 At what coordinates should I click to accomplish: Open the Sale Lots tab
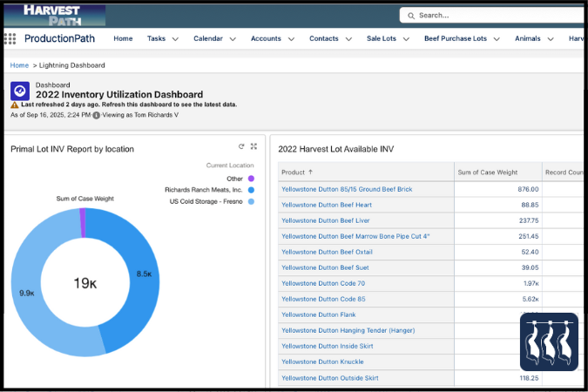pyautogui.click(x=382, y=38)
